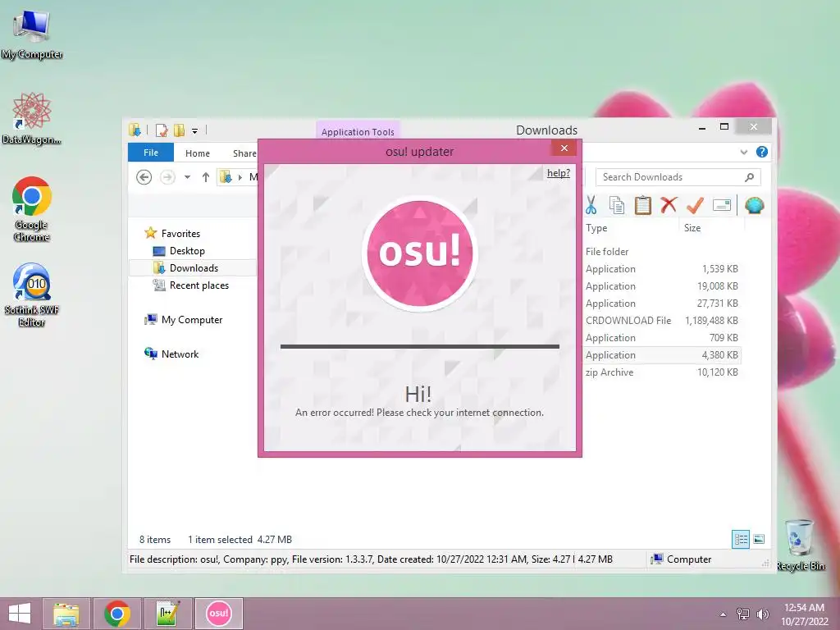The height and width of the screenshot is (630, 840).
Task: Select the 709 KB Application row
Action: click(x=662, y=337)
